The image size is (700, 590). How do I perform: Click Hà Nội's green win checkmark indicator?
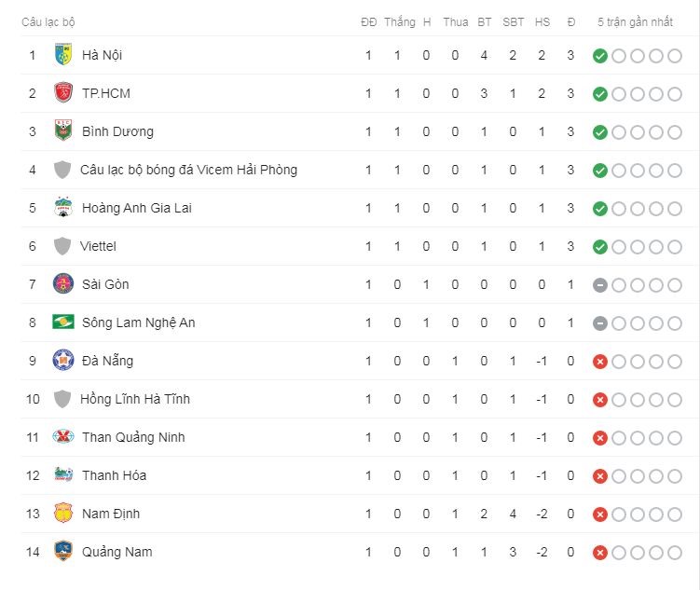(599, 56)
